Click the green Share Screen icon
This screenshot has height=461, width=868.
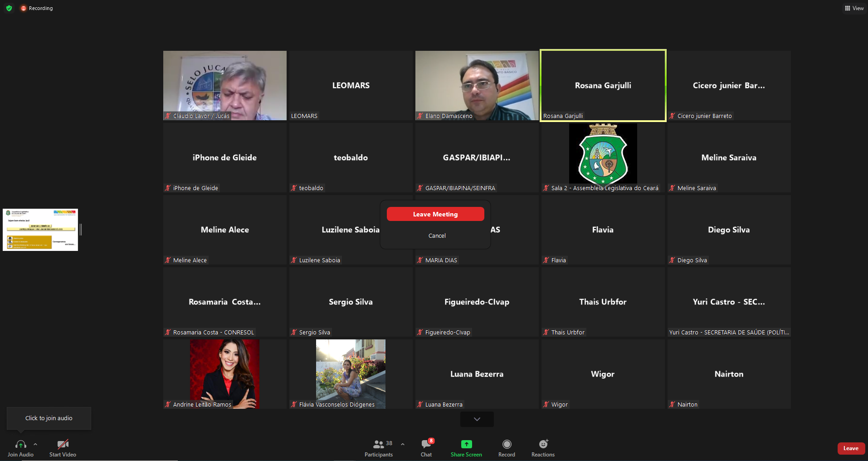pyautogui.click(x=466, y=444)
